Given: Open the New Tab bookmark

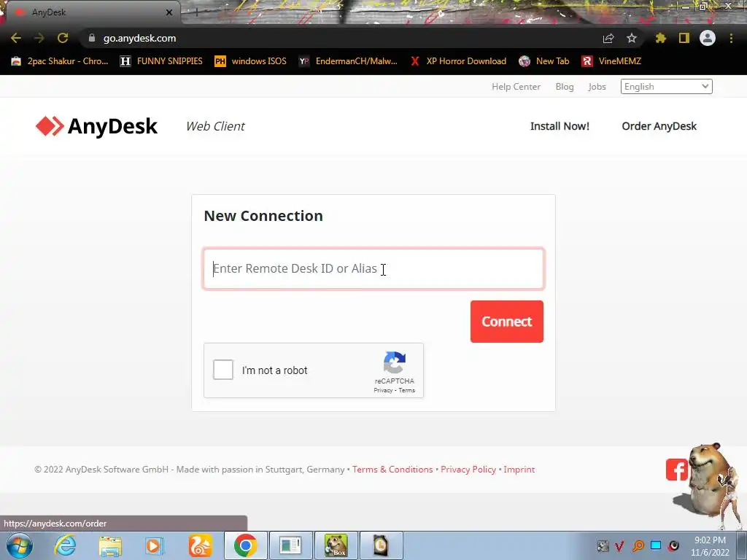Looking at the screenshot, I should [x=544, y=61].
